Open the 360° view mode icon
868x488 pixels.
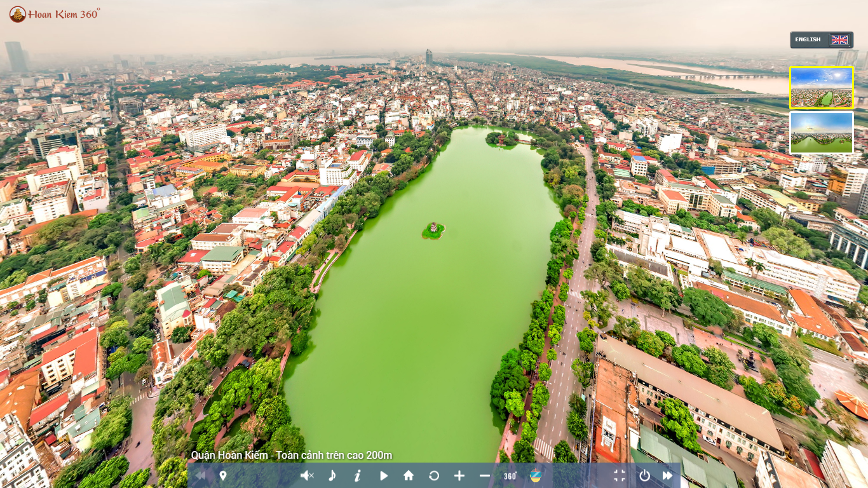point(510,475)
